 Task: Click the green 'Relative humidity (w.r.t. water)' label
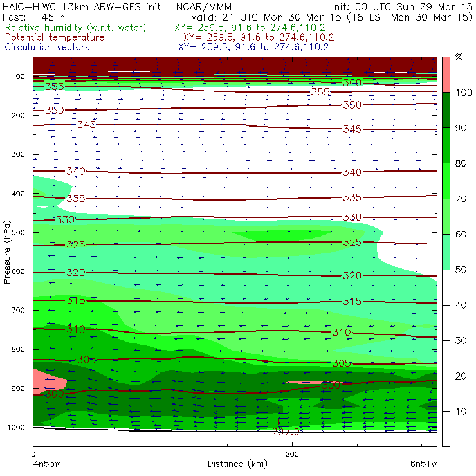pos(76,28)
